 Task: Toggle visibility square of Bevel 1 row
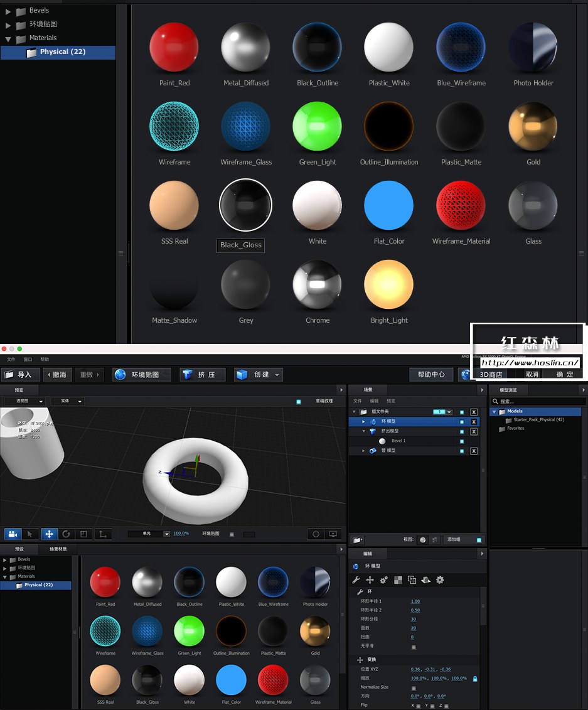click(462, 441)
